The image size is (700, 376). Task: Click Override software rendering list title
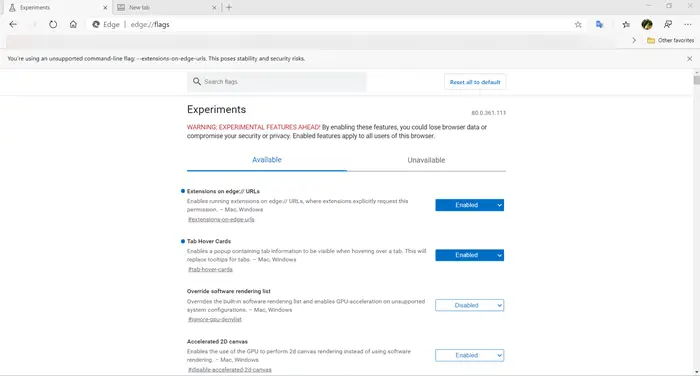coord(229,291)
